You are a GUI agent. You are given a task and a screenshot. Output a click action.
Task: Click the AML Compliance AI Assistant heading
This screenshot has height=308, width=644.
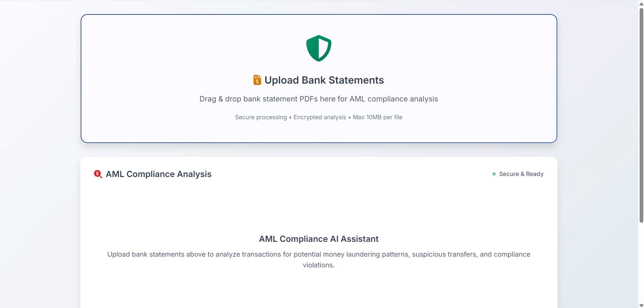(x=319, y=239)
